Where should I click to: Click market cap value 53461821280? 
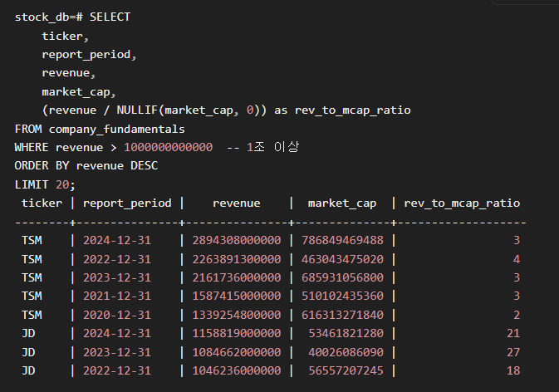click(x=346, y=334)
